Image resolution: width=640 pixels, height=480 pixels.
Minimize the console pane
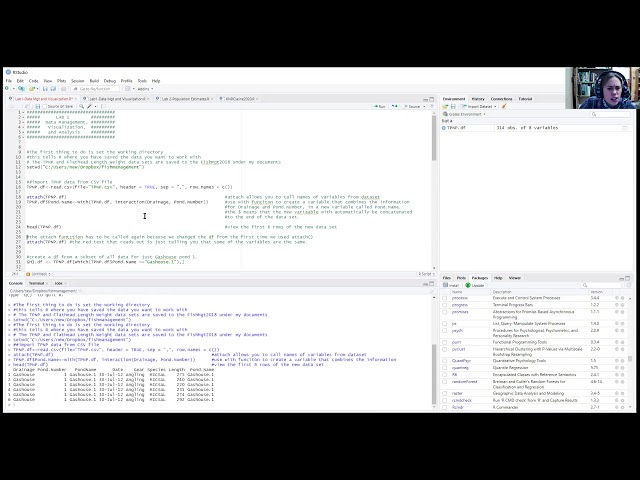[425, 283]
